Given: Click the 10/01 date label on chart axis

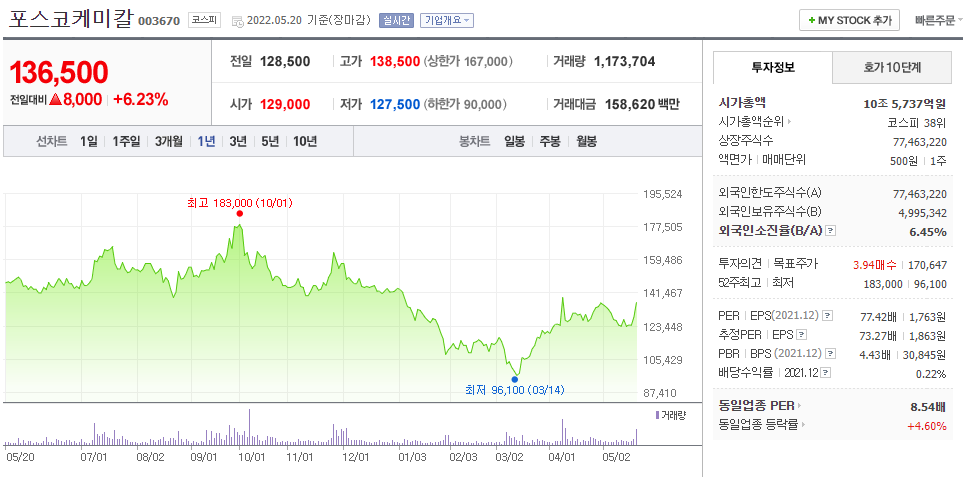Looking at the screenshot, I should pos(252,458).
